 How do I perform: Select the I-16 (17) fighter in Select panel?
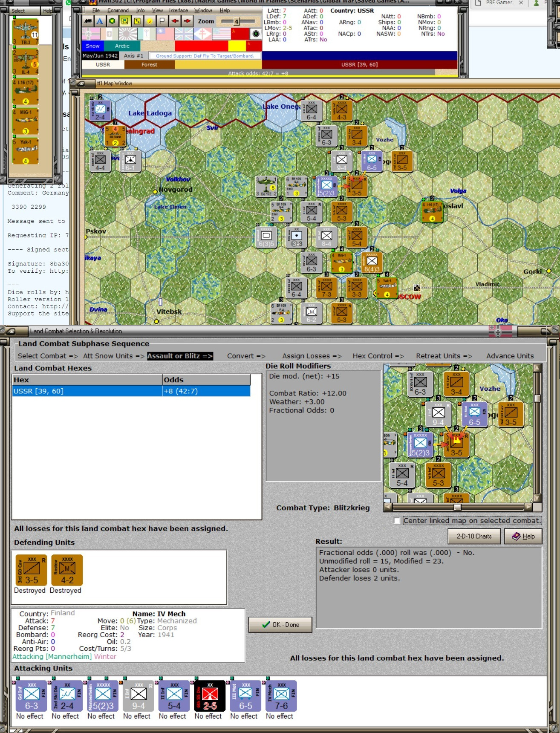[x=26, y=92]
